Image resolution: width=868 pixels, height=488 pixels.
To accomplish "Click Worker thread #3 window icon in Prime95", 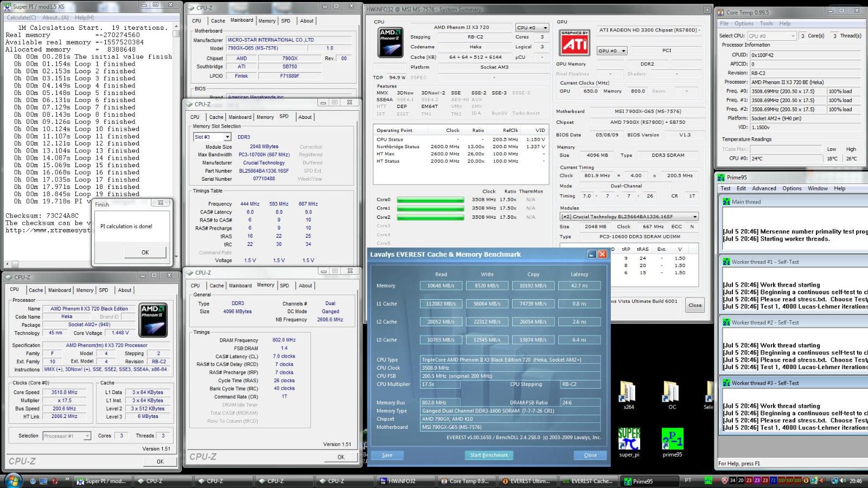I will coord(726,383).
